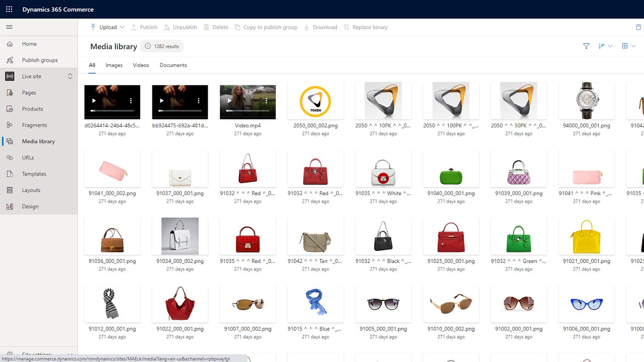Click the file name 91005_000_001.png
Image resolution: width=644 pixels, height=362 pixels.
(x=383, y=329)
